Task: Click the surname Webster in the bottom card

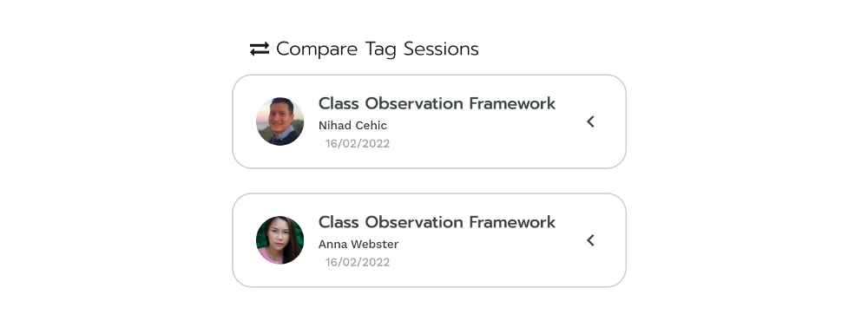Action: 375,244
